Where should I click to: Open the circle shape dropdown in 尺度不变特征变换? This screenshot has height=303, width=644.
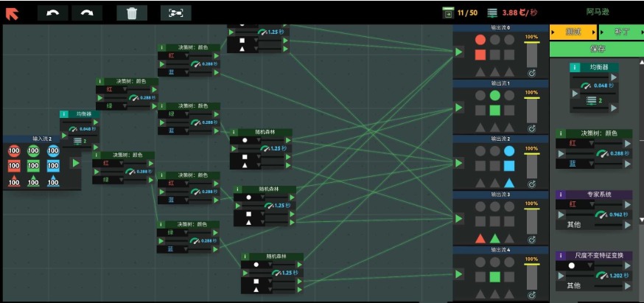pos(579,265)
